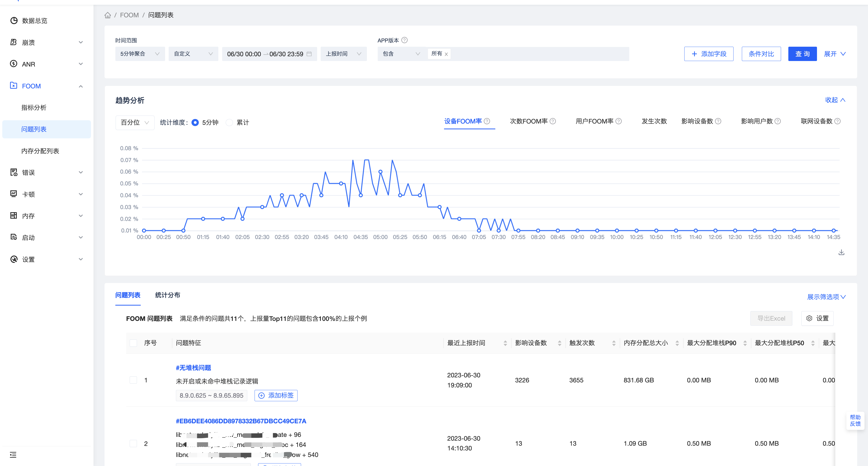Click the FOOM sidebar icon
The width and height of the screenshot is (868, 466).
click(14, 86)
